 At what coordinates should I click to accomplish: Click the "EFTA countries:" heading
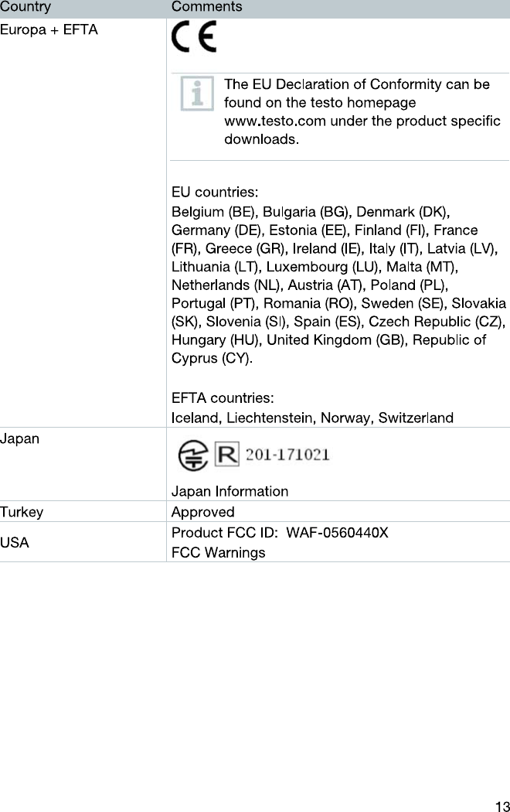tap(223, 398)
